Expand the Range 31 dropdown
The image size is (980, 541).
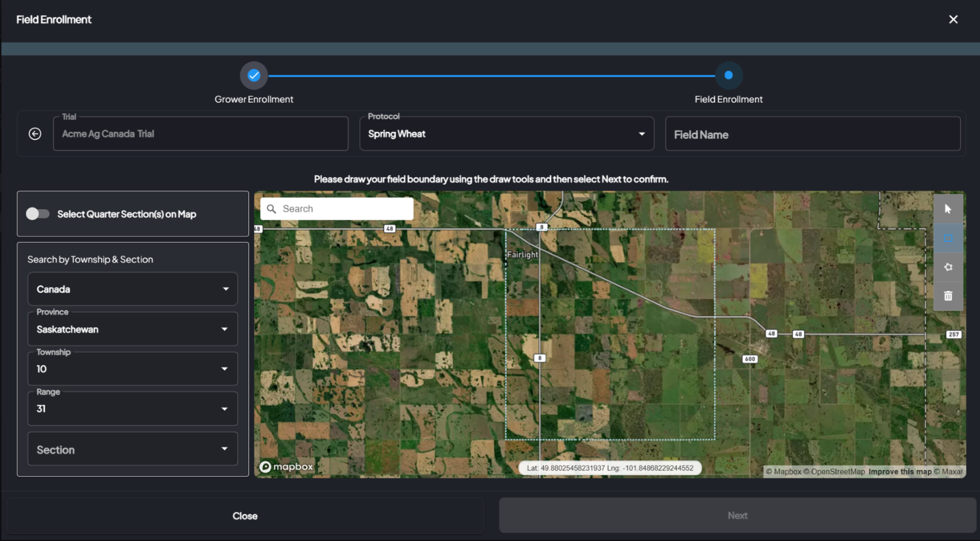click(x=132, y=409)
